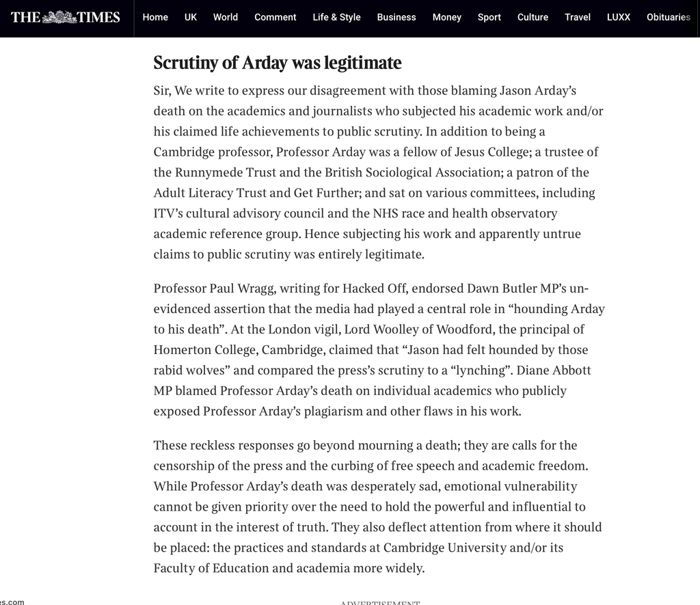Click the Advertisement label below the letter
Screen dimensions: 700x605
point(380,603)
